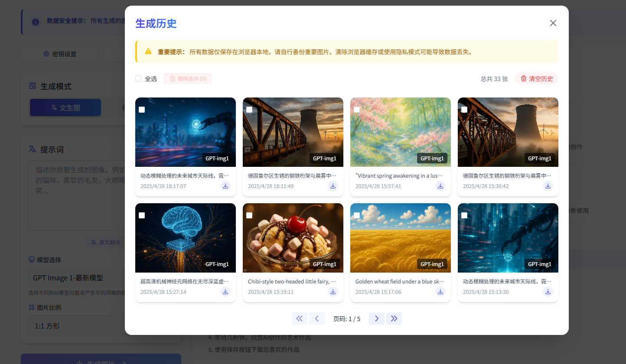Download the image dated 2025/4/28 15:17:06
The image size is (626, 364).
(x=440, y=292)
